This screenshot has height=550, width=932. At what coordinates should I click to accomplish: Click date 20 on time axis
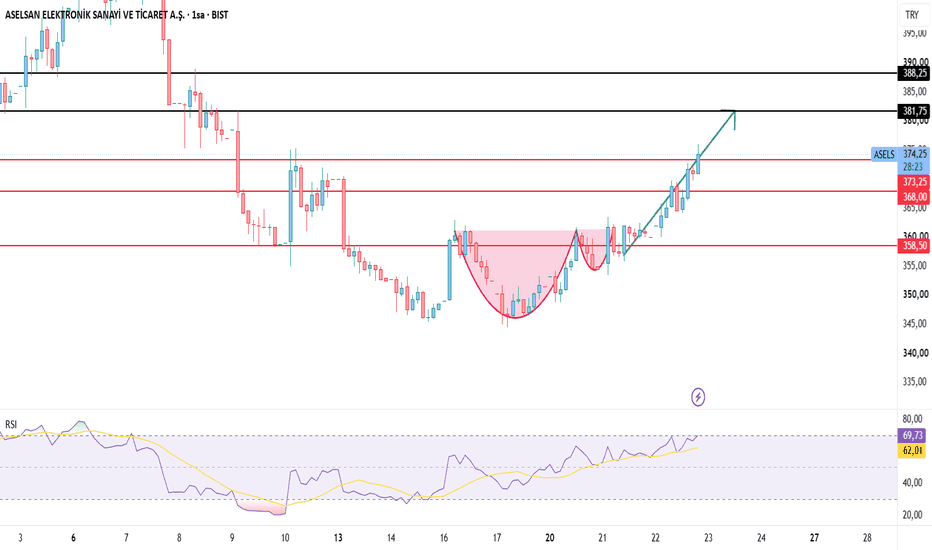[550, 538]
